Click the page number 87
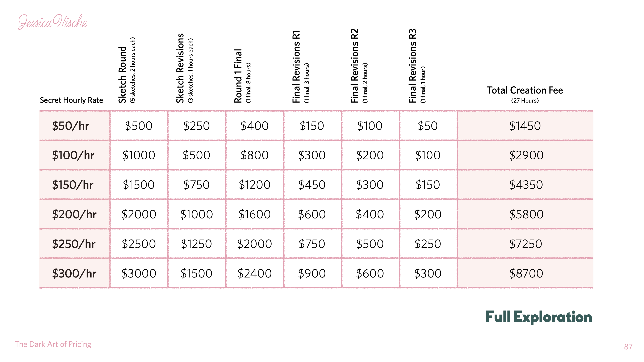644x362 pixels. tap(628, 347)
